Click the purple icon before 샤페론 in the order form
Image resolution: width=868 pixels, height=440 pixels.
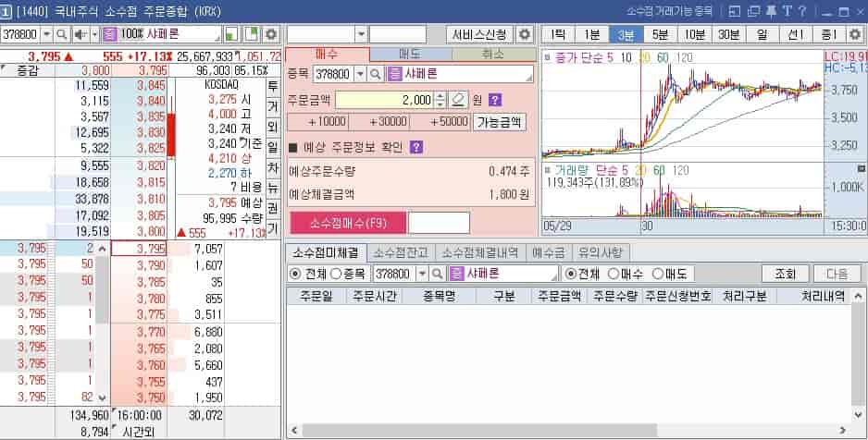(x=394, y=74)
